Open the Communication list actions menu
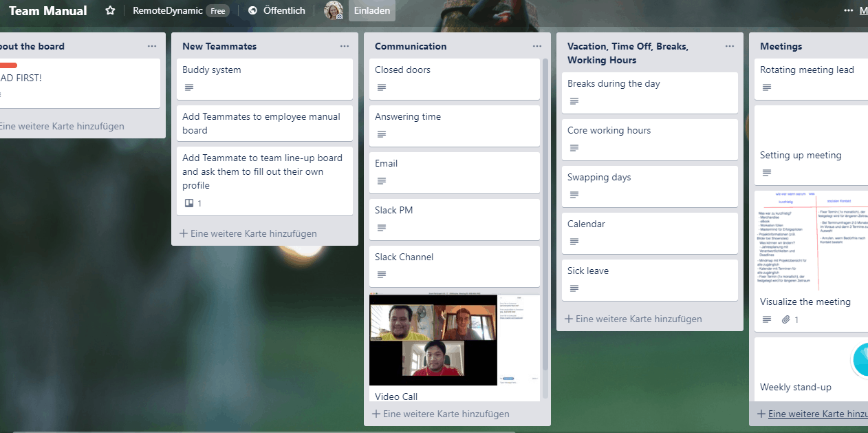This screenshot has height=433, width=868. click(x=537, y=45)
